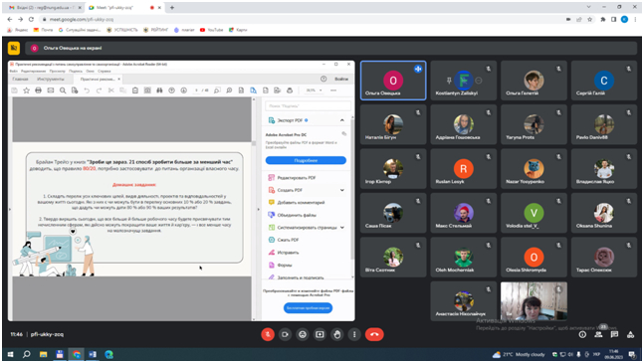This screenshot has height=363, width=644.
Task: Select Ольга Овецька participant tile
Action: click(x=393, y=81)
